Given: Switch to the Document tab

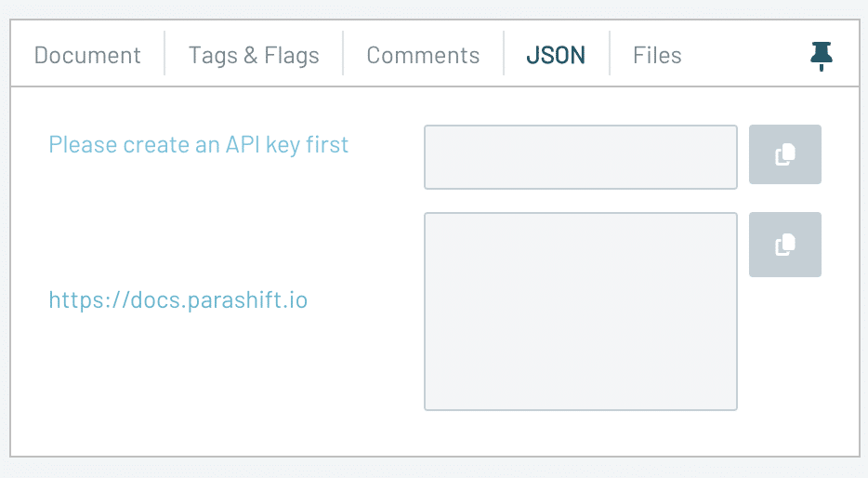Looking at the screenshot, I should [x=87, y=56].
